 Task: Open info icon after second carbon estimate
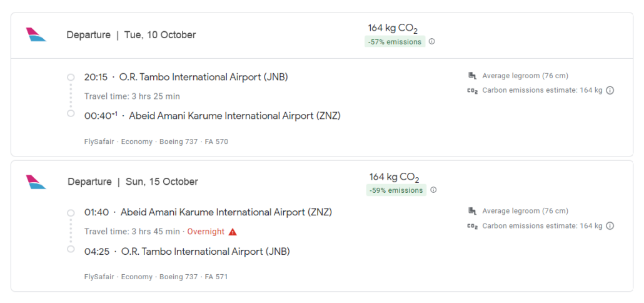pyautogui.click(x=610, y=225)
